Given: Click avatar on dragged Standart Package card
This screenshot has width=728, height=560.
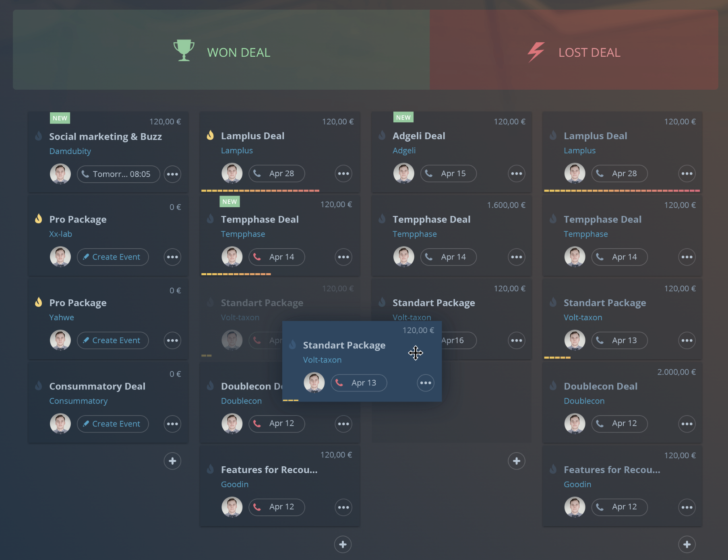Looking at the screenshot, I should click(x=314, y=383).
